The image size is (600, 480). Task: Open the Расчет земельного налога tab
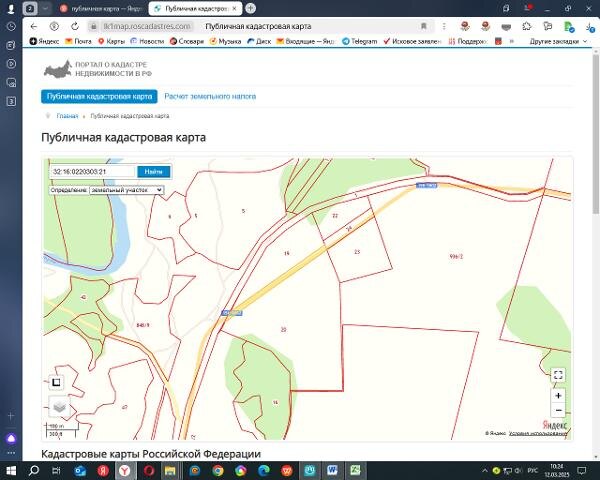pos(210,96)
